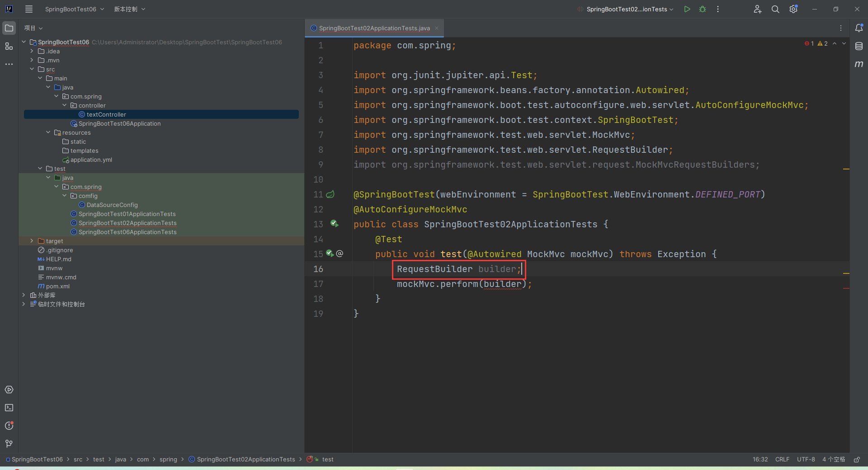The height and width of the screenshot is (470, 868).
Task: Select the SpringBootTest02ApplicationTests.java editor tab
Action: [x=374, y=28]
